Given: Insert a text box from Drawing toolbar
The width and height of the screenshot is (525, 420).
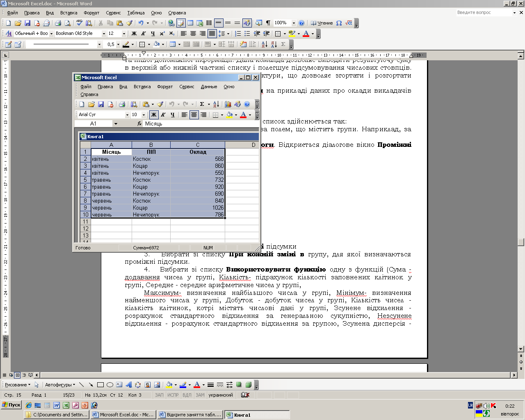Looking at the screenshot, I should pyautogui.click(x=119, y=385).
